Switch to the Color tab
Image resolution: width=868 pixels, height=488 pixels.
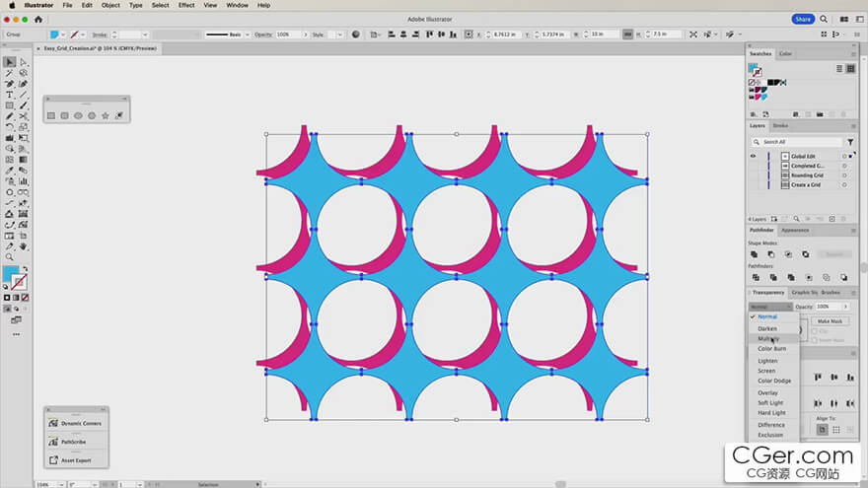click(x=785, y=53)
